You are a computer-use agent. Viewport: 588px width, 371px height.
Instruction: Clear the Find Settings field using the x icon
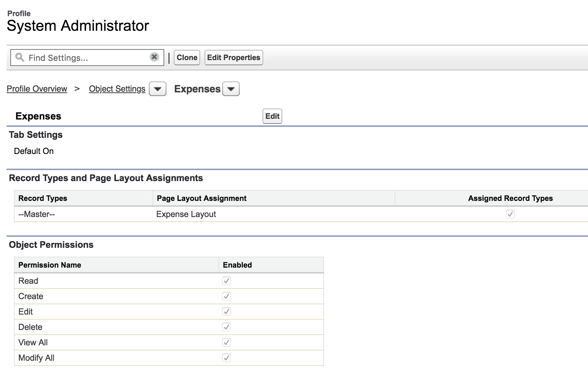154,57
